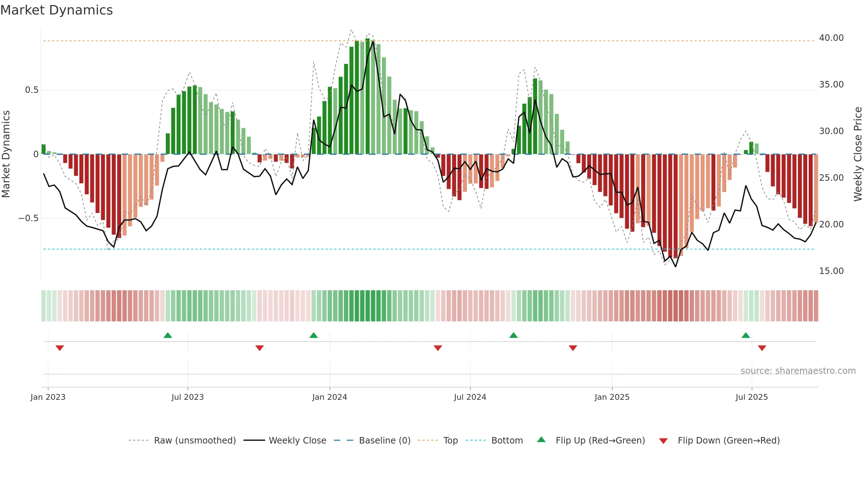
Task: Click the Jul 2023 axis label
Action: coord(188,397)
